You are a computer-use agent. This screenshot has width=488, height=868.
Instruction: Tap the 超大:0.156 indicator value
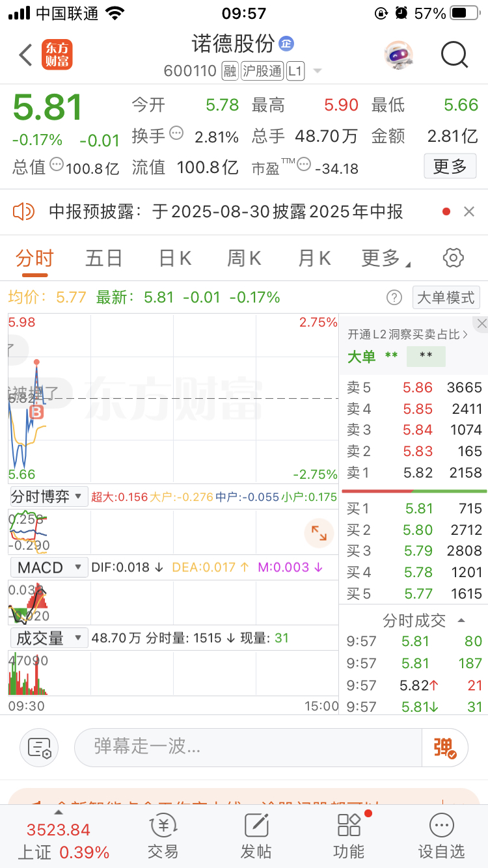(119, 497)
